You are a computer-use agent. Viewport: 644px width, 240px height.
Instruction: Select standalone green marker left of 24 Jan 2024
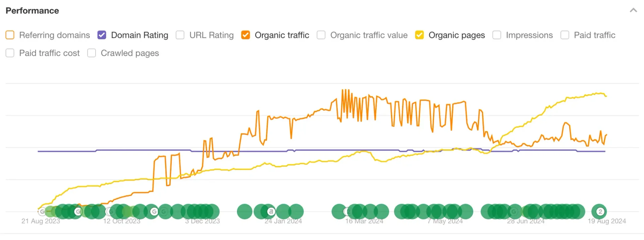click(245, 211)
